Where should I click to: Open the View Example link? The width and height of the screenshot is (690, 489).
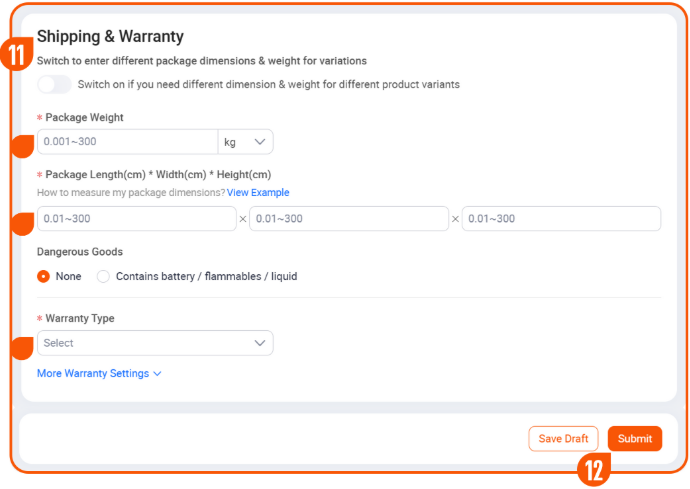point(258,192)
